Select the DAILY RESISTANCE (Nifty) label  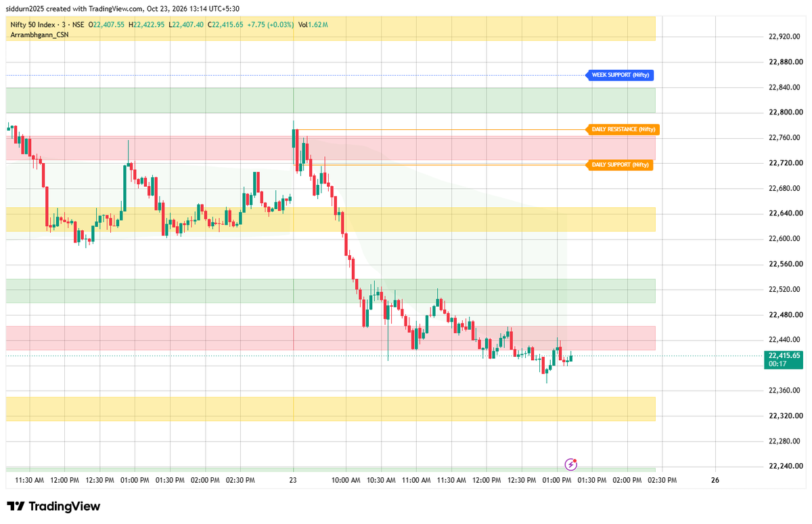tap(623, 129)
